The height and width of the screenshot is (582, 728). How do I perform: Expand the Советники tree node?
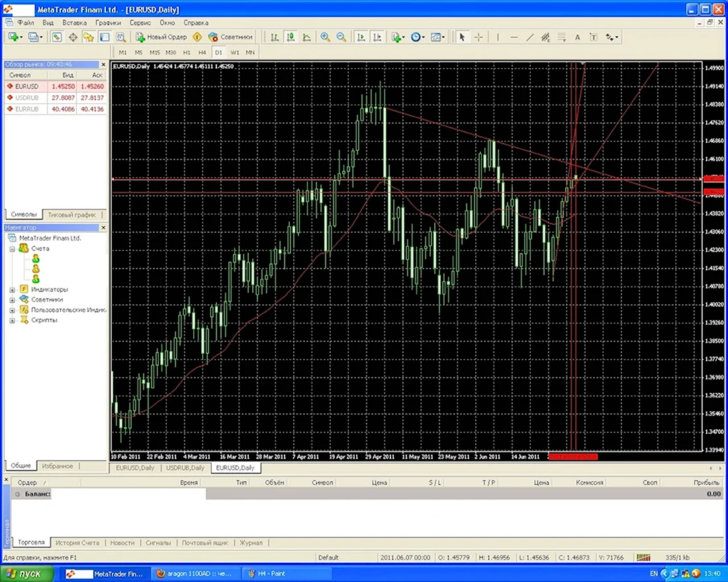click(x=12, y=300)
